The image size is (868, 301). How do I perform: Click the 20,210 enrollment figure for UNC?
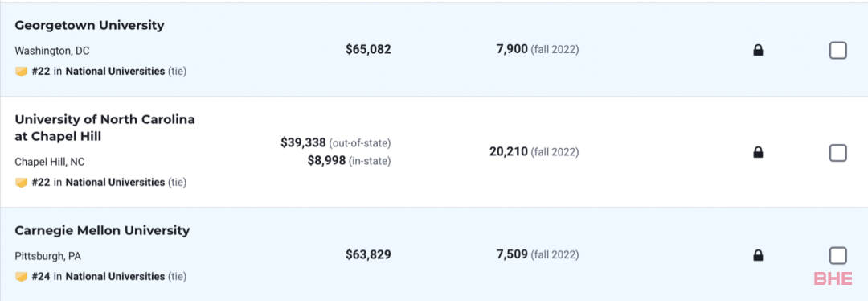pyautogui.click(x=509, y=151)
